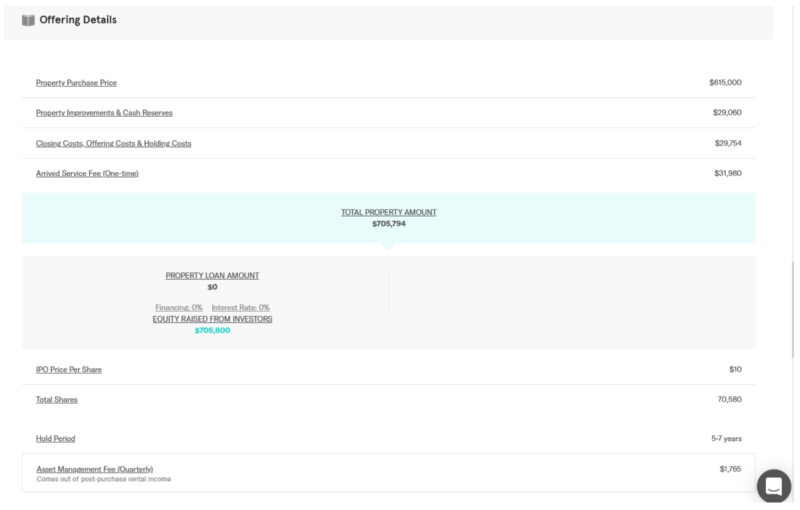
Task: Open the Total Shares link
Action: pos(57,399)
